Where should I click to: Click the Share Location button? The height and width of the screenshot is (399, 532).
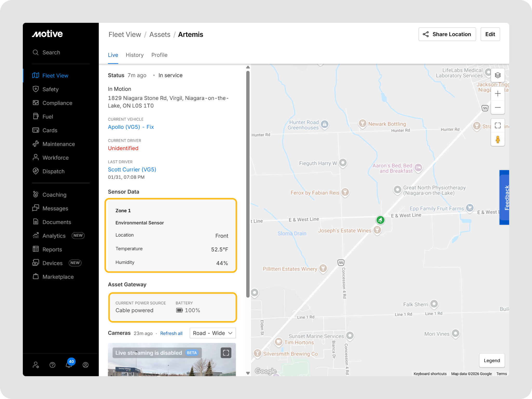[x=447, y=34]
